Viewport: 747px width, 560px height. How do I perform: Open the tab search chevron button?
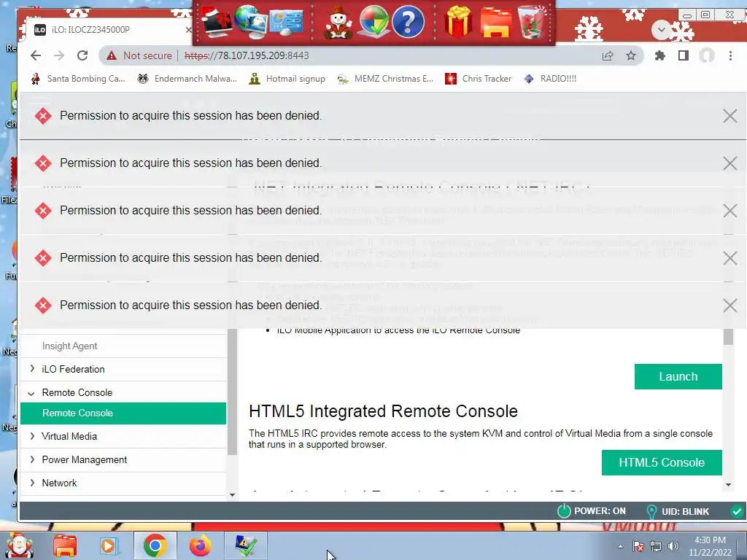(661, 30)
